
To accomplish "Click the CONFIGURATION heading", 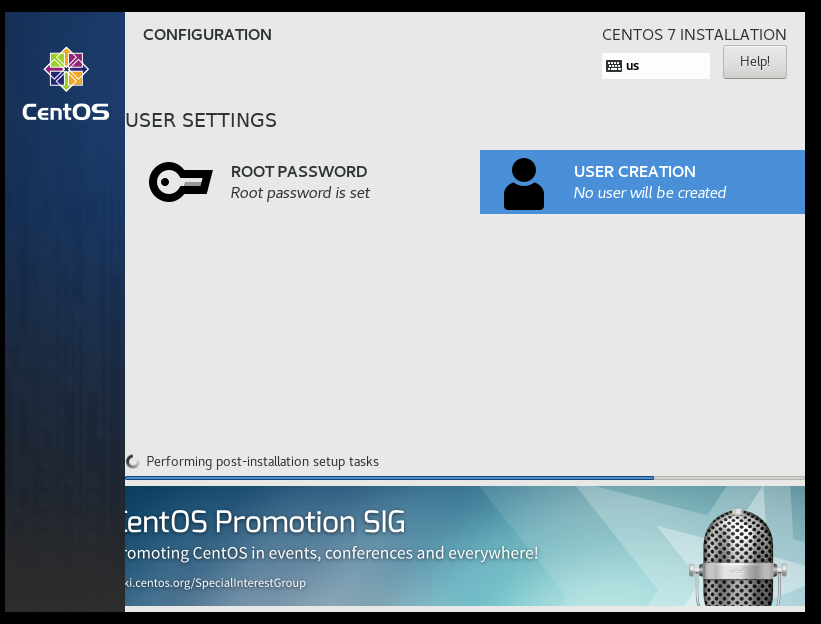I will [x=207, y=35].
